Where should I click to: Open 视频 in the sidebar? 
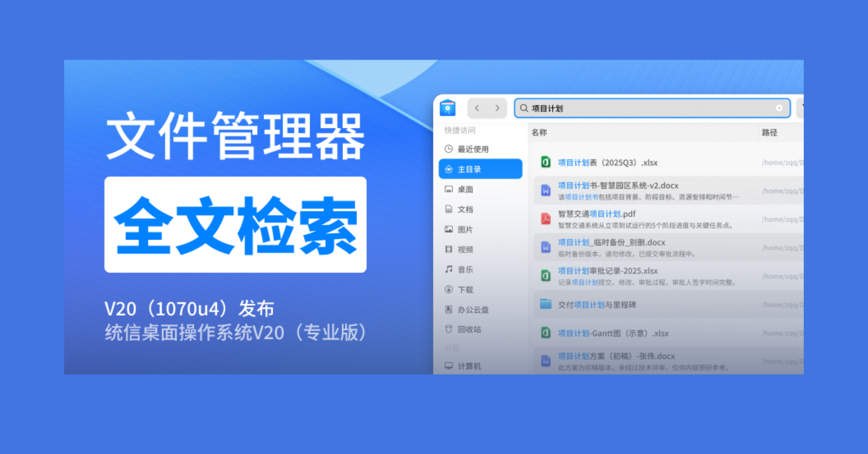coord(480,249)
